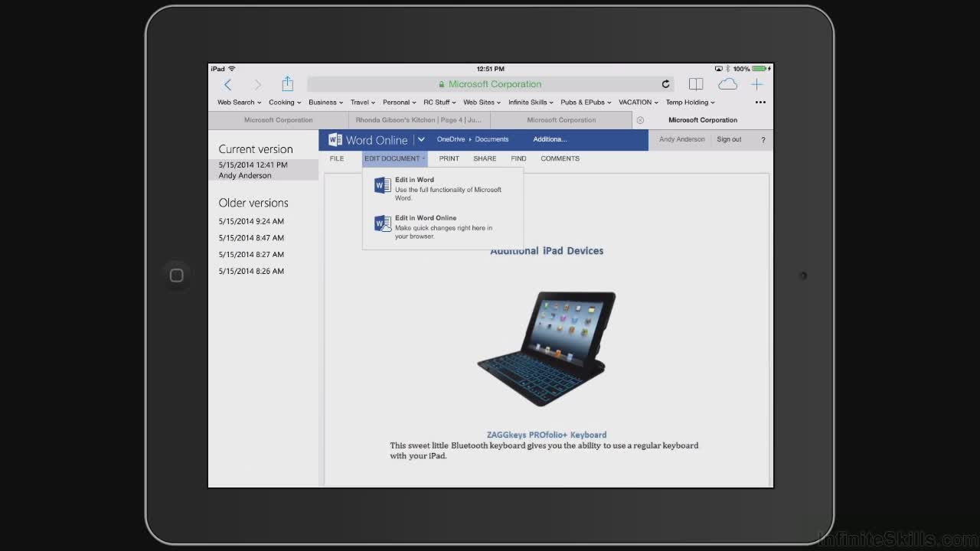Show iCloud tabs via cloud icon
980x551 pixels.
click(727, 84)
